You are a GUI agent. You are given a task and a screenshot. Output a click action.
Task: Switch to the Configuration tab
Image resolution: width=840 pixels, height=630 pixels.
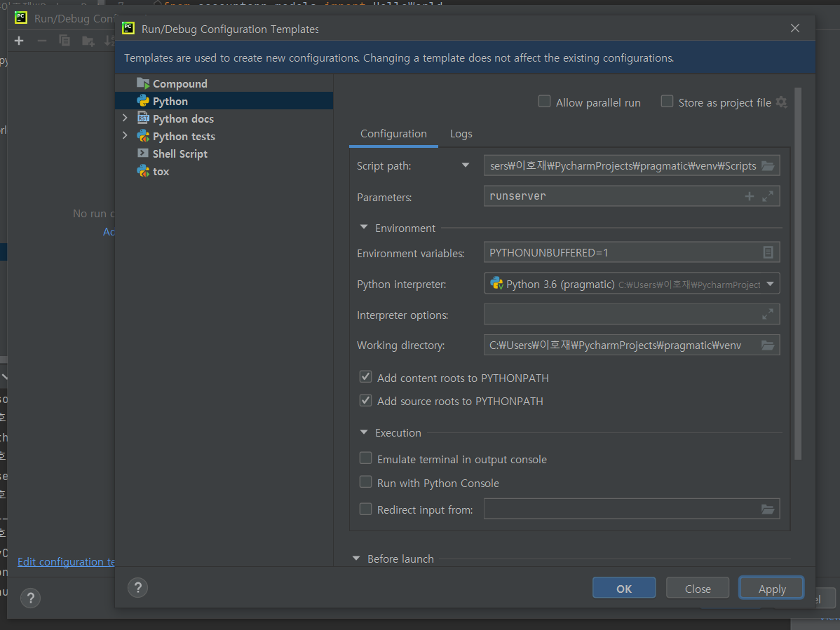click(x=393, y=134)
